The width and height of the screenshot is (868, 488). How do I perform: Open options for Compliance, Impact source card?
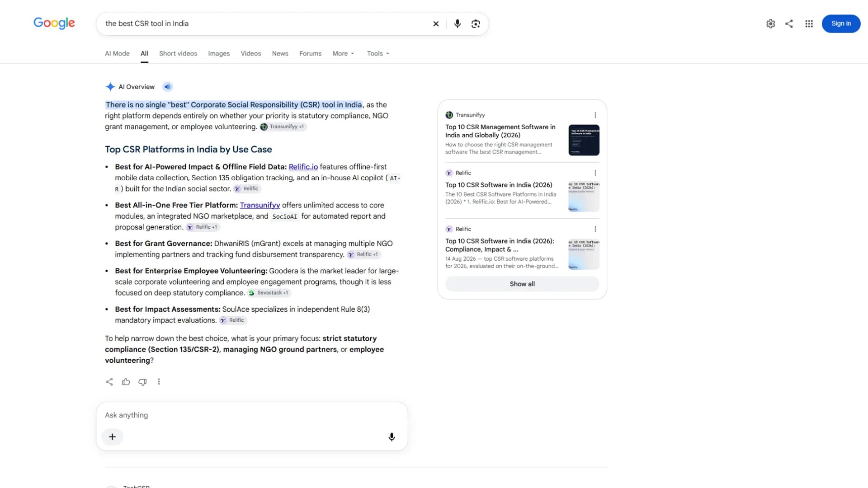point(595,229)
